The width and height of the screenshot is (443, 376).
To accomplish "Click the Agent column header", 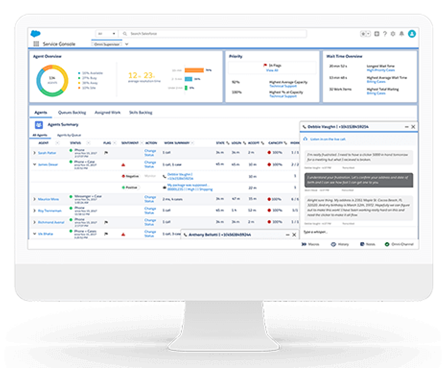I will point(44,143).
